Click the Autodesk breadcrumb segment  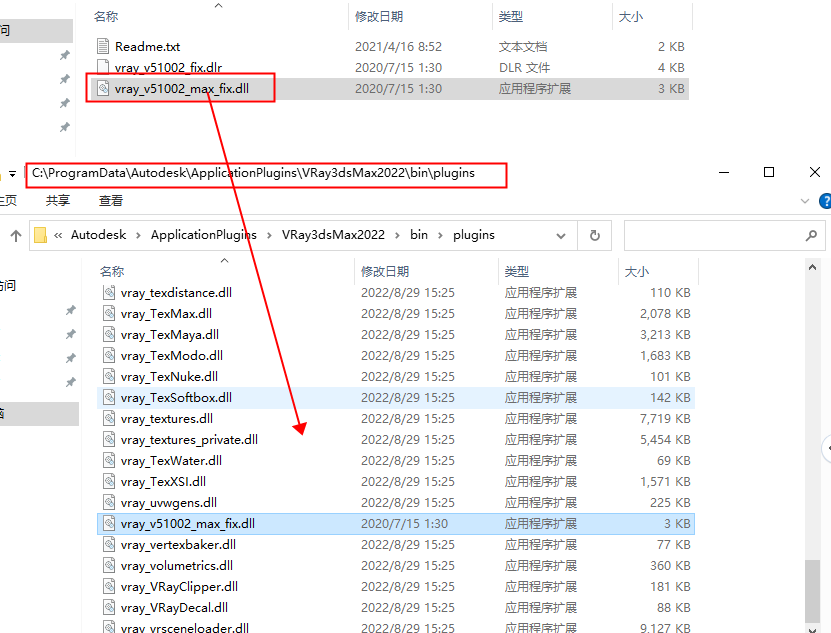pyautogui.click(x=99, y=235)
